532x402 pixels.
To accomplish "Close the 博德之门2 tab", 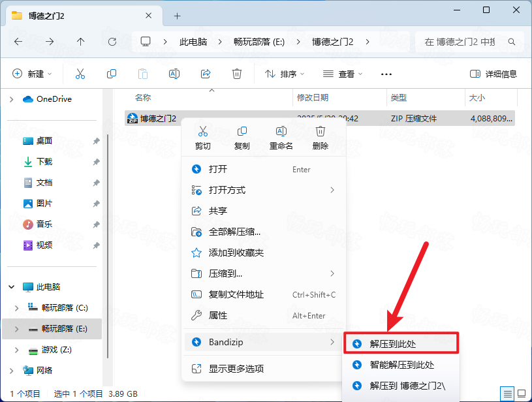I will click(148, 16).
